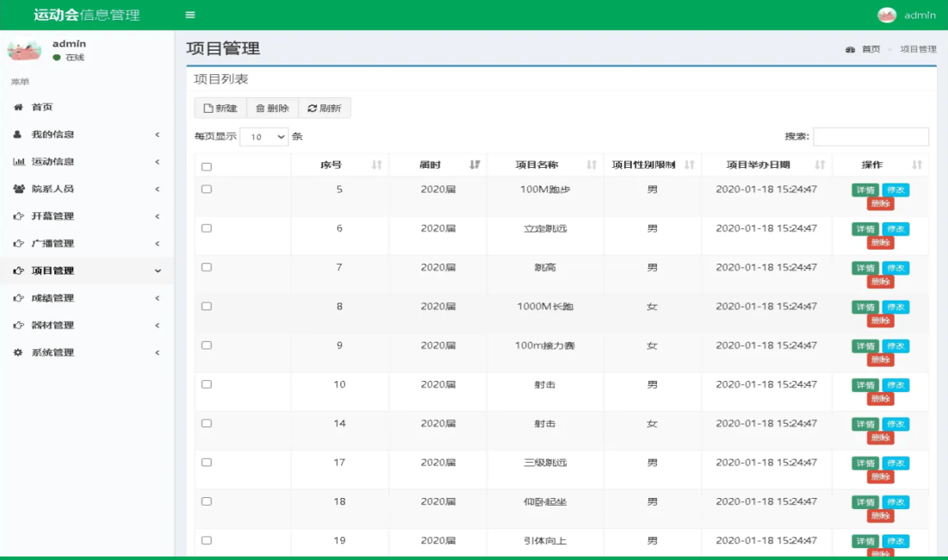948x560 pixels.
Task: Toggle the sidebar with the hamburger icon
Action: coord(190,16)
